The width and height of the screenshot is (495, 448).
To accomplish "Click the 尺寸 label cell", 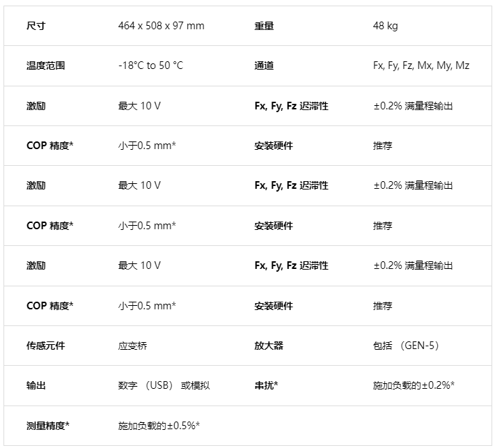I will pyautogui.click(x=36, y=26).
